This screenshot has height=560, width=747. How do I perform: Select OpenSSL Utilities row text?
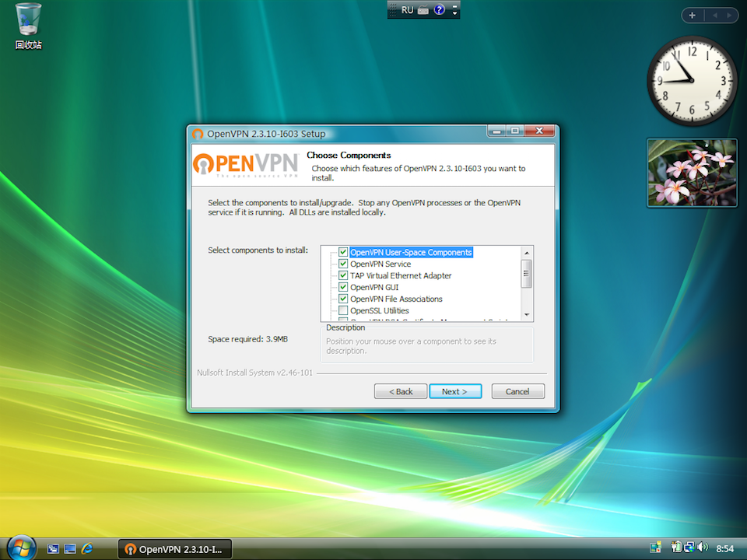click(x=379, y=310)
